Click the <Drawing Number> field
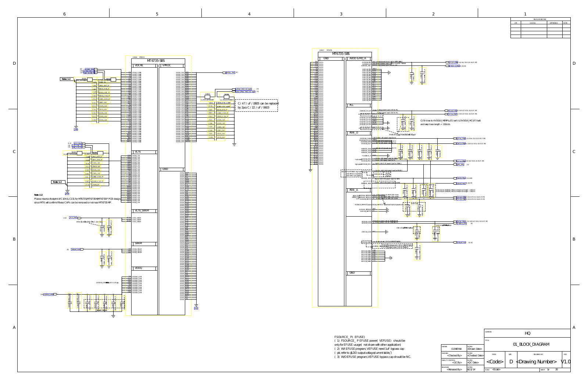The height and width of the screenshot is (381, 588). [x=536, y=362]
